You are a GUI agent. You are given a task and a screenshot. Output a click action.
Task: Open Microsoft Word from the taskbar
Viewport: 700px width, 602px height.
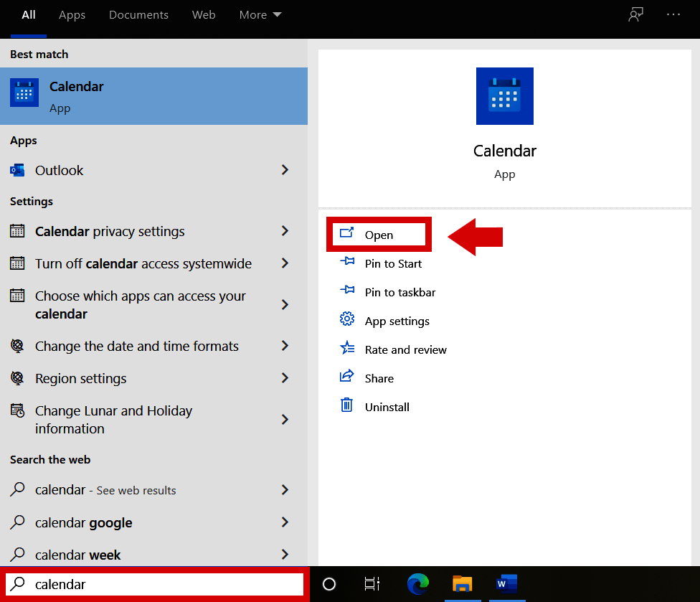point(507,584)
